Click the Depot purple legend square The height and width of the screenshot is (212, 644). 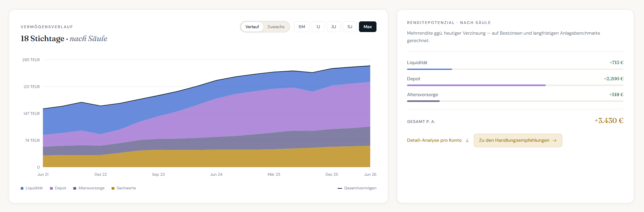pos(51,188)
